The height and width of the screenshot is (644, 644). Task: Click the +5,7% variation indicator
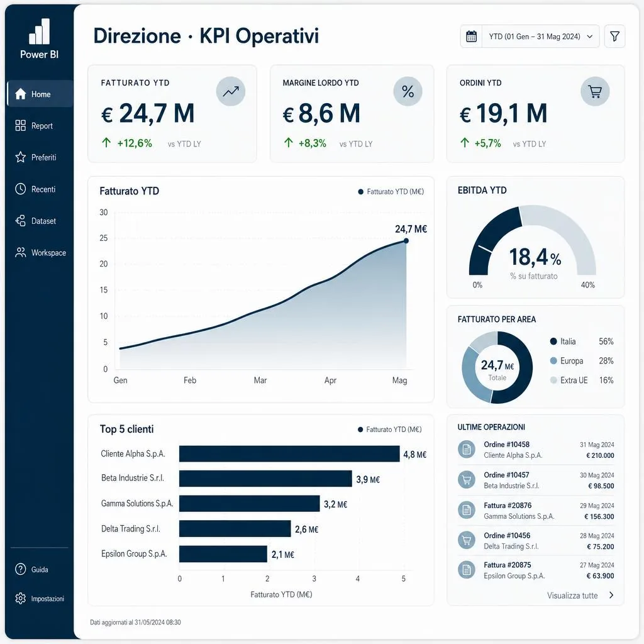pyautogui.click(x=480, y=143)
